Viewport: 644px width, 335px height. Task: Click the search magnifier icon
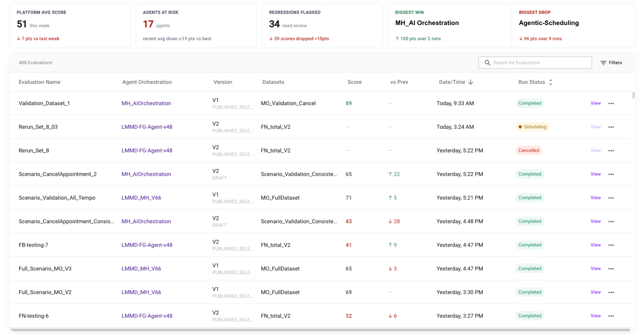(487, 63)
